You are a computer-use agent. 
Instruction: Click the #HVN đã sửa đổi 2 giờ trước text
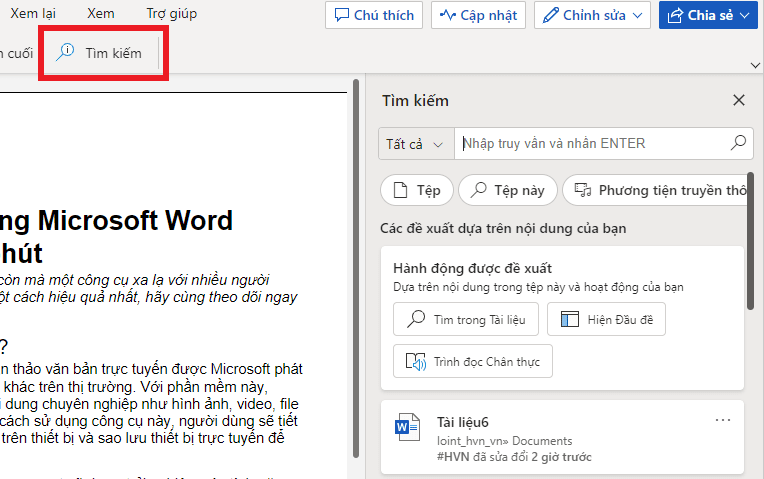pyautogui.click(x=514, y=457)
